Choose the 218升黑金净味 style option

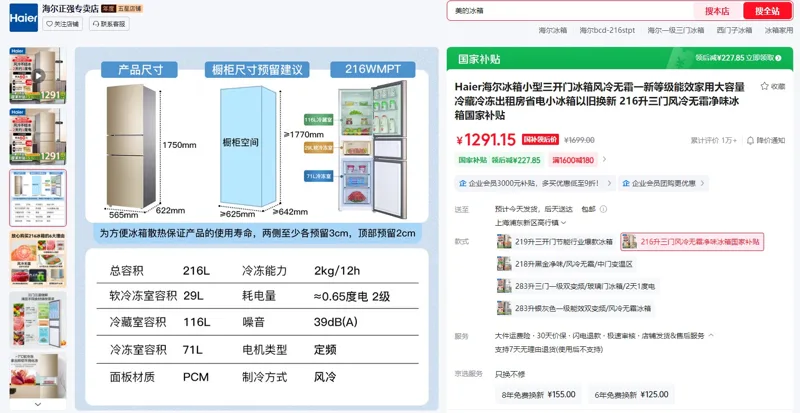565,264
